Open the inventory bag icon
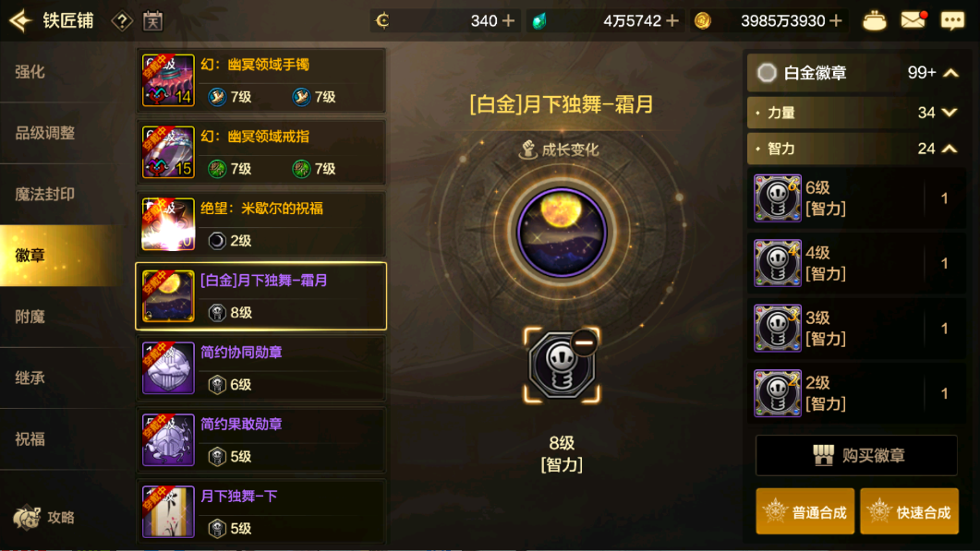980x551 pixels. (874, 20)
